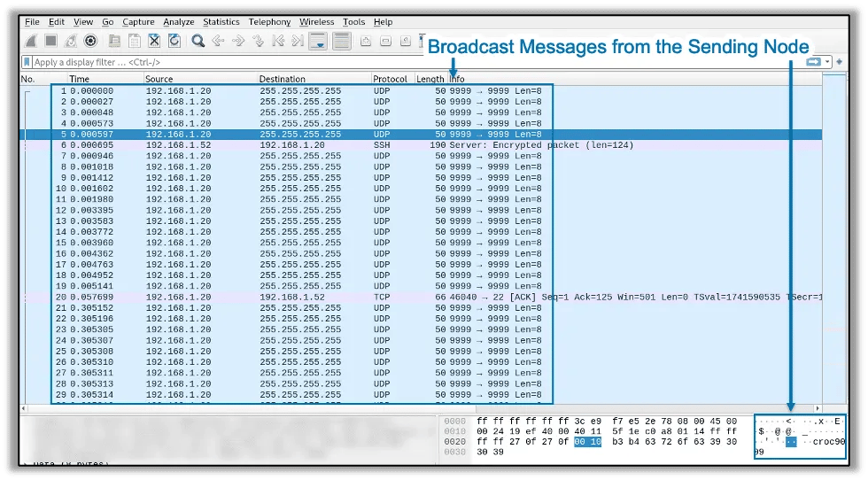Open display filter bookmarks icon
Viewport: 868px width, 480px height.
27,62
